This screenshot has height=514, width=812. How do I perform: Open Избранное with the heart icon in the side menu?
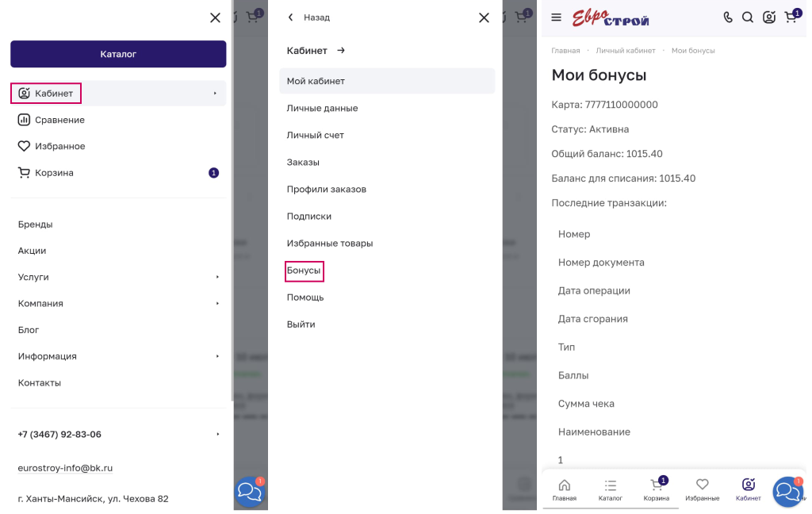[x=59, y=146]
